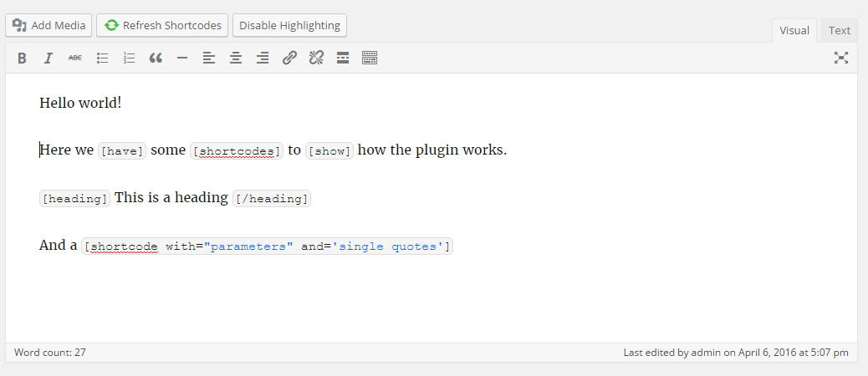Insert a numbered list
The width and height of the screenshot is (868, 376).
click(x=129, y=58)
